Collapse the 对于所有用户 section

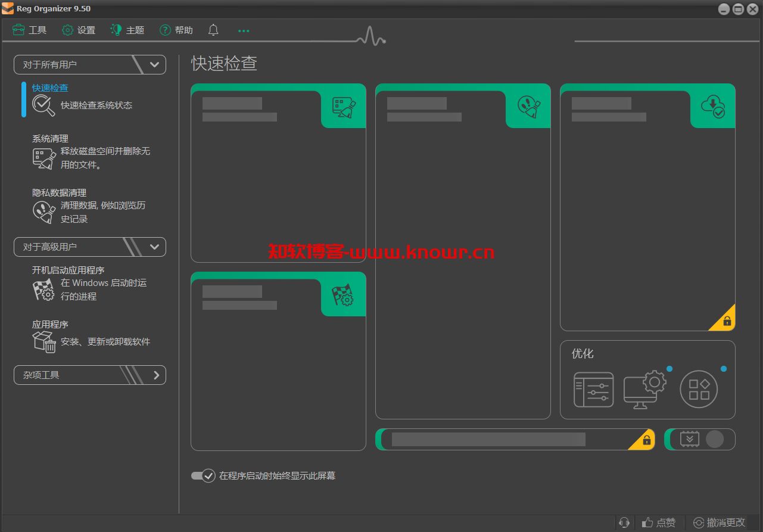[x=90, y=64]
